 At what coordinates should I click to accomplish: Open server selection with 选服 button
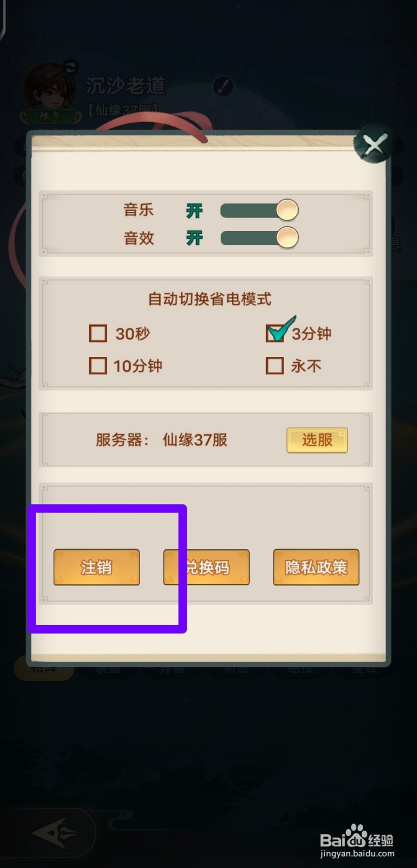[317, 440]
